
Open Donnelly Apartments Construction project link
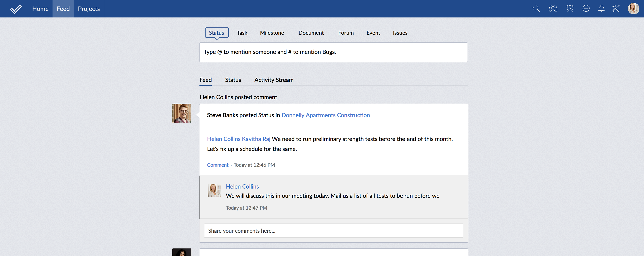coord(326,115)
